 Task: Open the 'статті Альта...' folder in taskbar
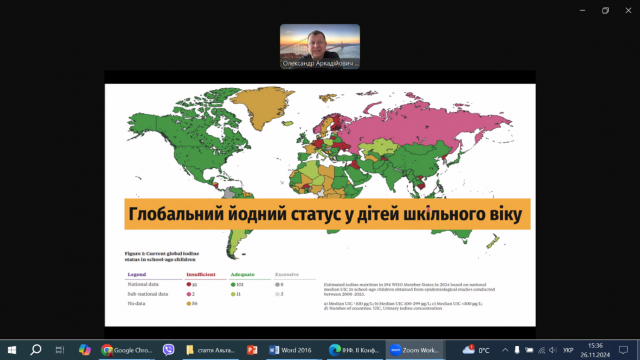point(211,350)
